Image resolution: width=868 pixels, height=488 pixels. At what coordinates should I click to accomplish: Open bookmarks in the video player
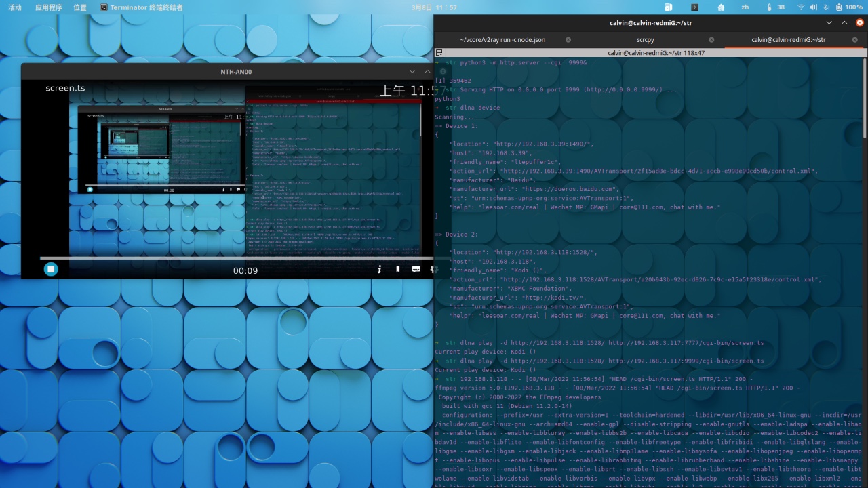397,269
